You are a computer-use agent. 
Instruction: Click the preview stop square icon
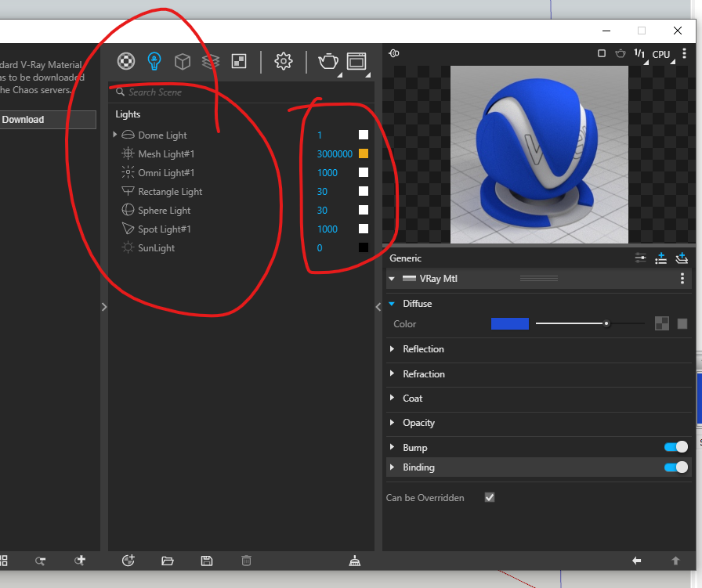tap(602, 54)
